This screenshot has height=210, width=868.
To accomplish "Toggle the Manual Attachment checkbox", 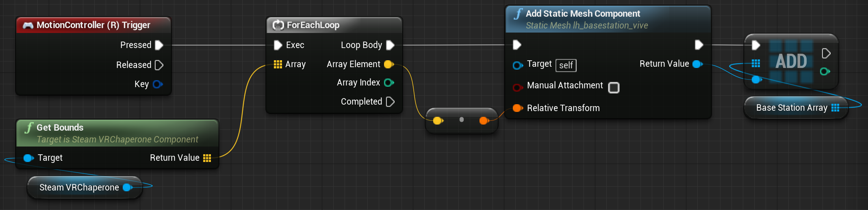I will (614, 87).
